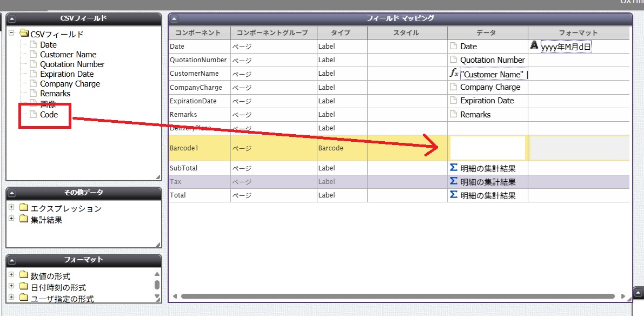Viewport: 644px width, 316px height.
Task: Collapse the CSVフィールド panel via header arrow
Action: click(12, 19)
